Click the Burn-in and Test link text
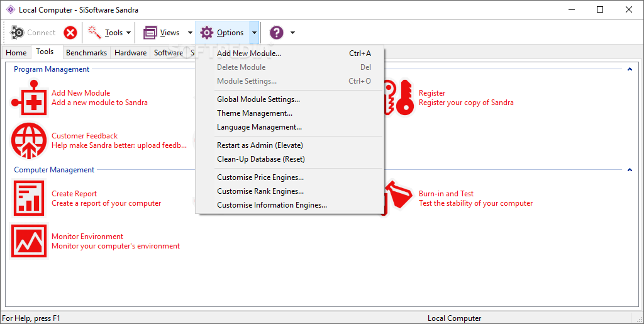Screen dimensions: 644x324 (x=446, y=194)
